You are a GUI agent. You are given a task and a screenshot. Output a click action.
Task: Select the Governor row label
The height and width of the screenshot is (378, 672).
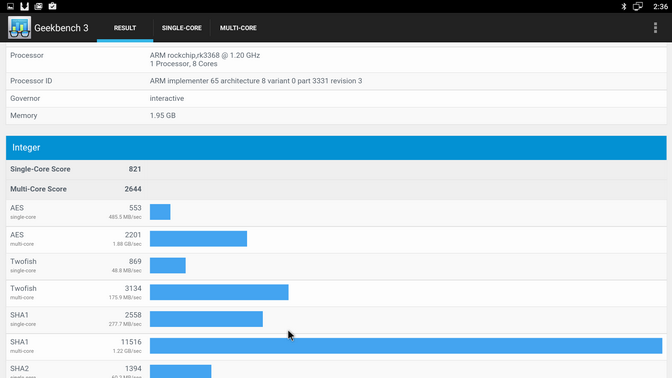click(x=25, y=99)
